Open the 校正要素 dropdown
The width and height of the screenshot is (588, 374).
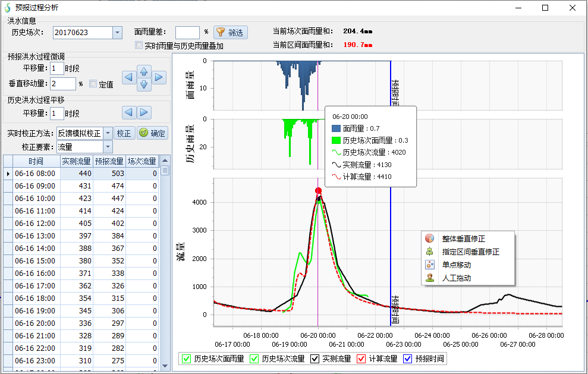108,147
